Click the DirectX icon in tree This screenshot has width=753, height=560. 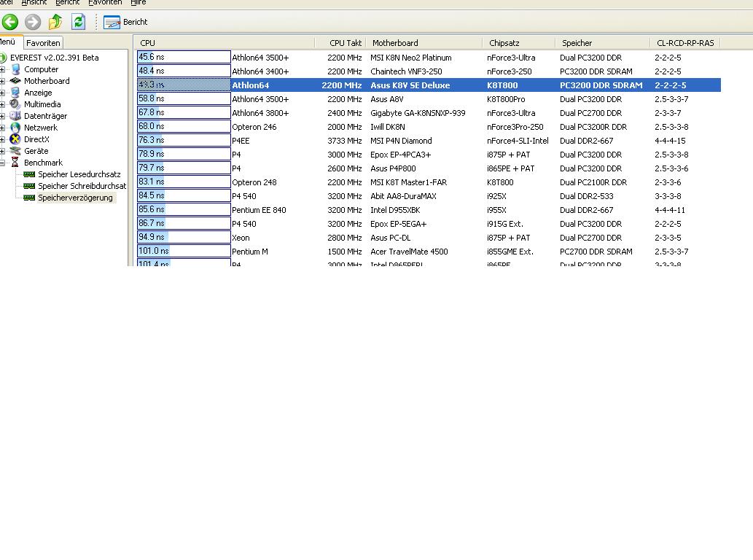point(15,139)
